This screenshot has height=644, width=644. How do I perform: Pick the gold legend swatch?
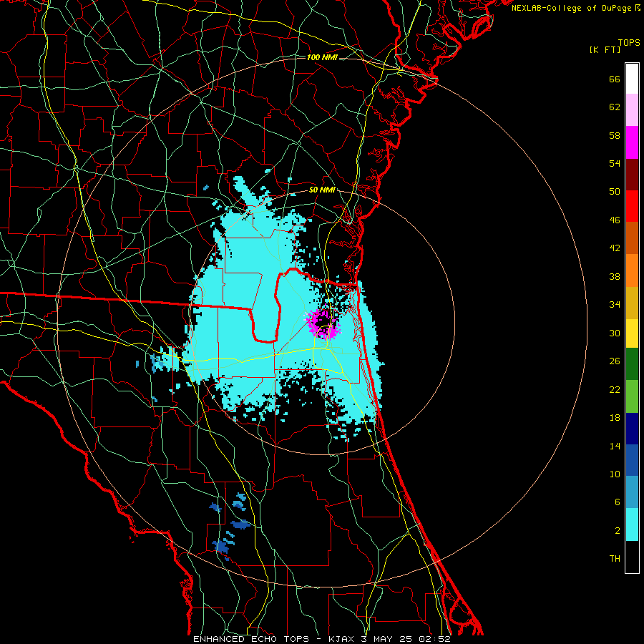pyautogui.click(x=632, y=303)
